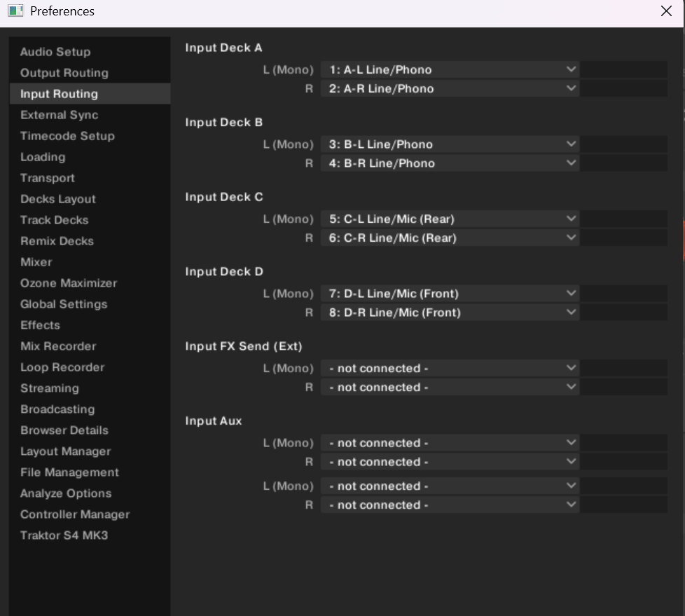Viewport: 685px width, 616px height.
Task: Click the Input Deck B heading
Action: click(224, 123)
